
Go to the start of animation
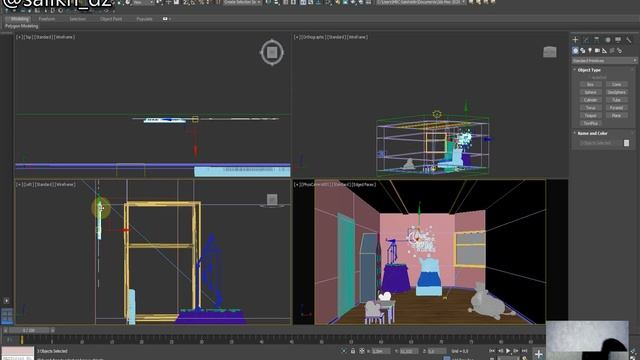tap(492, 351)
